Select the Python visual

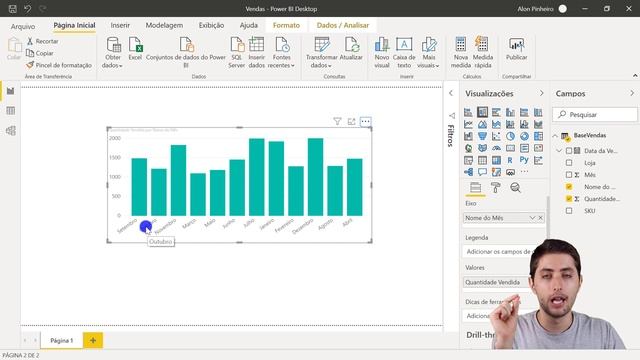(524, 160)
